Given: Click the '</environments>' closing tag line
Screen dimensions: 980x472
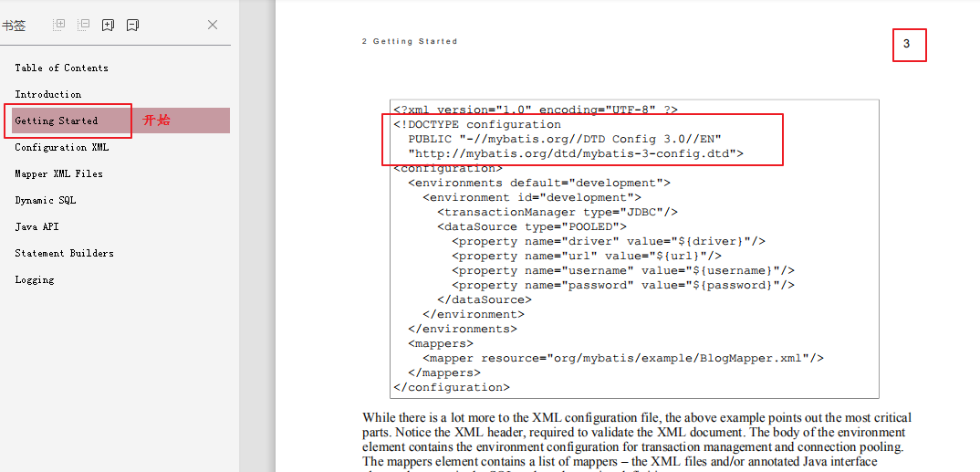Looking at the screenshot, I should [x=464, y=329].
